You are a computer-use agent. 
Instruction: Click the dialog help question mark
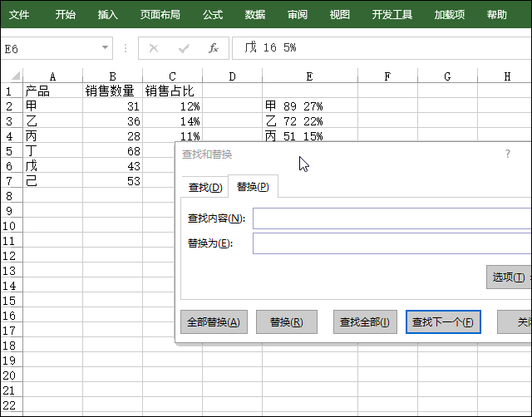pos(508,154)
